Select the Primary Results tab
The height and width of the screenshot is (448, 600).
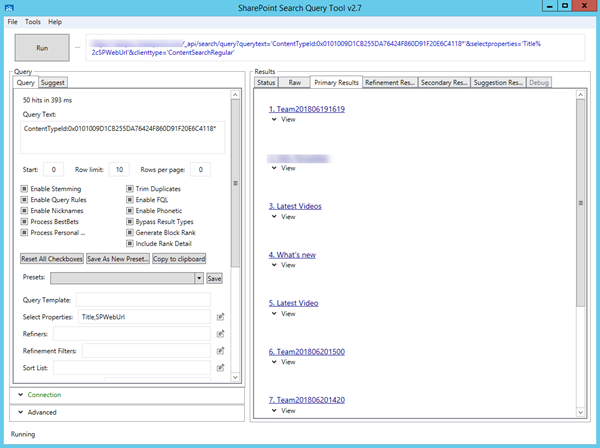point(336,82)
